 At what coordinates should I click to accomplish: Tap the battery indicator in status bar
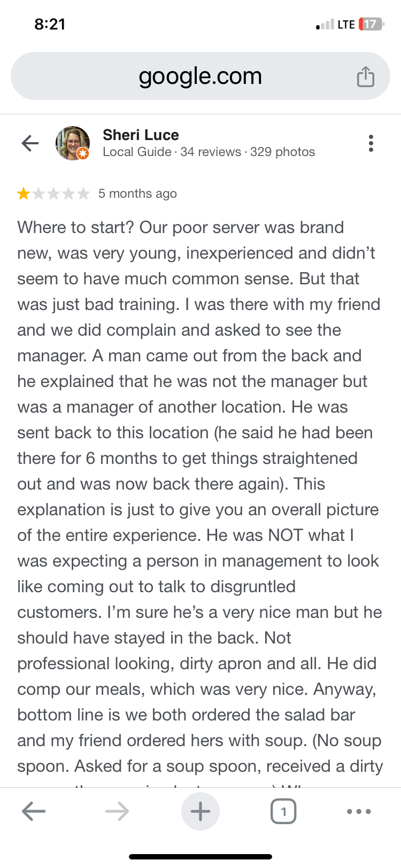pos(371,24)
